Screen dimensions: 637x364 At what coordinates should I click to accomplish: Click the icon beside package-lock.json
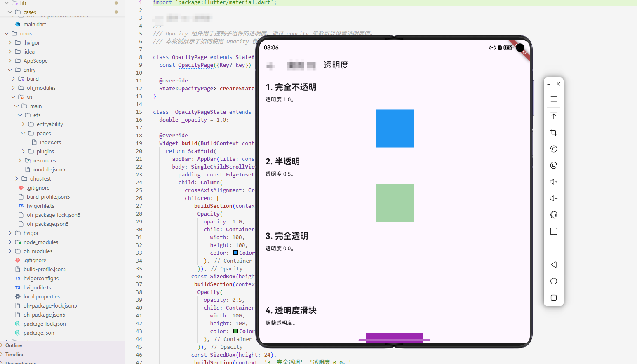click(18, 324)
